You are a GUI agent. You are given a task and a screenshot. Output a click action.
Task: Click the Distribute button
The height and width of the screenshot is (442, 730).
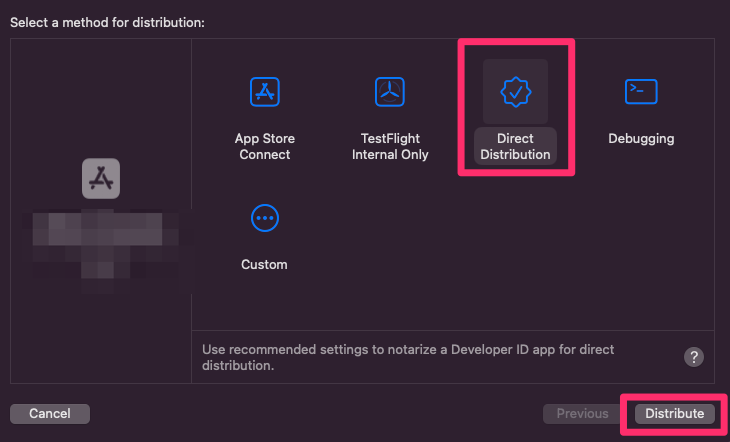(x=674, y=413)
